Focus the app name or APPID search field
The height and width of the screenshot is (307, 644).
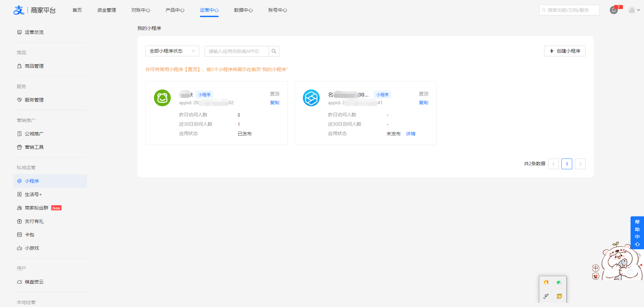click(237, 51)
